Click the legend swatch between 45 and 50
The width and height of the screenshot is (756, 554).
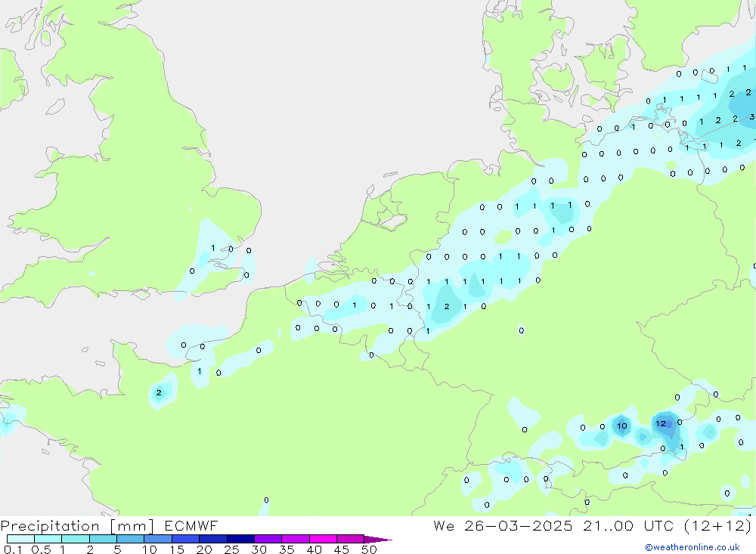(351, 539)
